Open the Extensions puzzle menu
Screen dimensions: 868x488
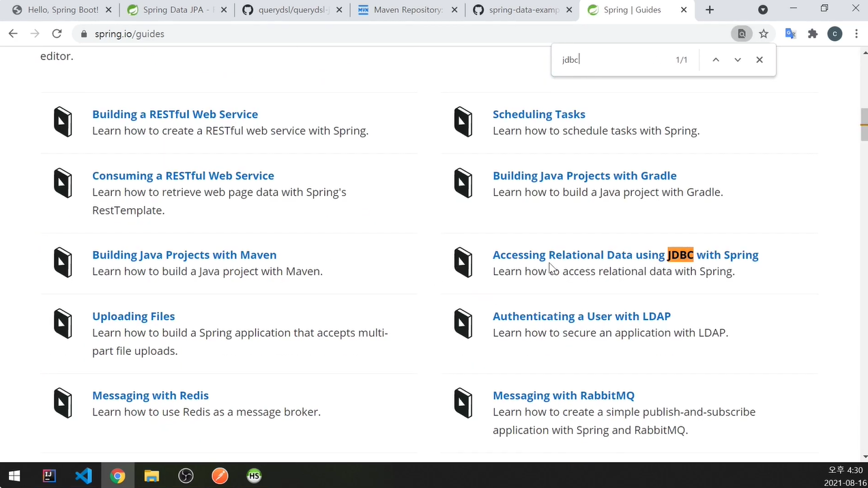click(813, 33)
